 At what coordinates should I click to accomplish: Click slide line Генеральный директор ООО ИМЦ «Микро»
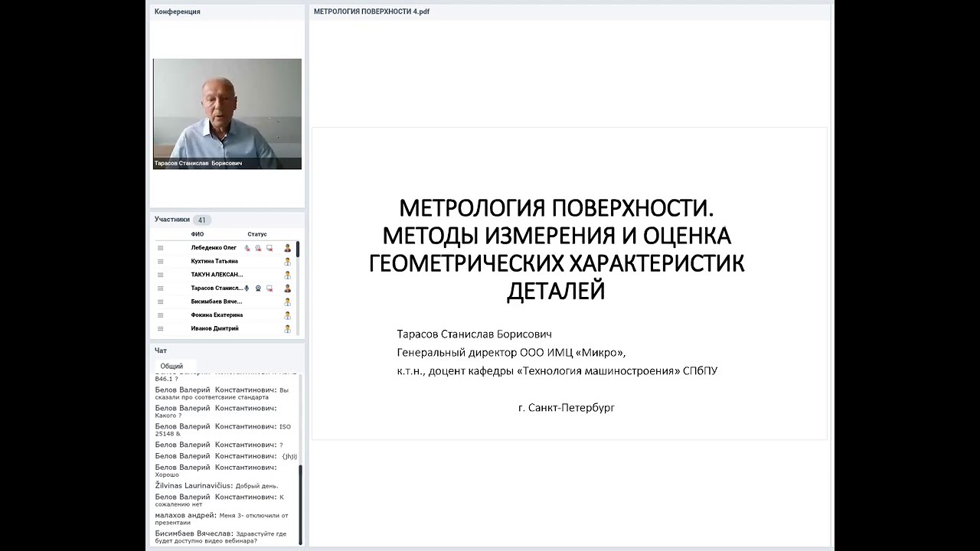click(x=511, y=353)
